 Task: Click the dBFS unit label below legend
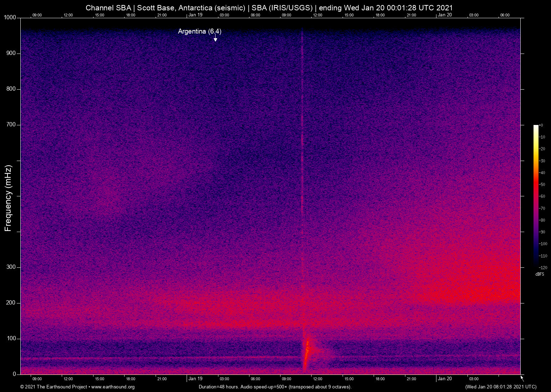pyautogui.click(x=540, y=274)
